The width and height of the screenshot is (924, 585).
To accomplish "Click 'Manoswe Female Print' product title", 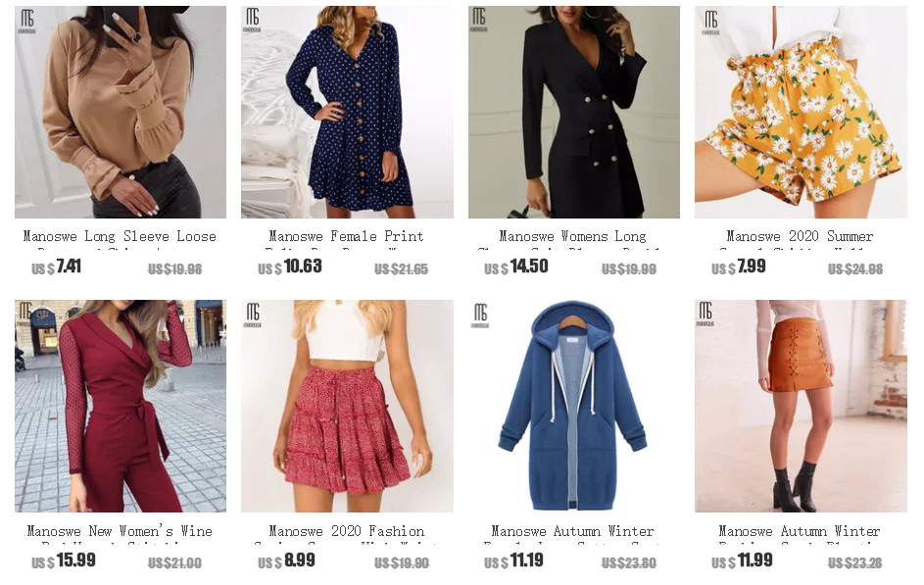I will point(347,237).
